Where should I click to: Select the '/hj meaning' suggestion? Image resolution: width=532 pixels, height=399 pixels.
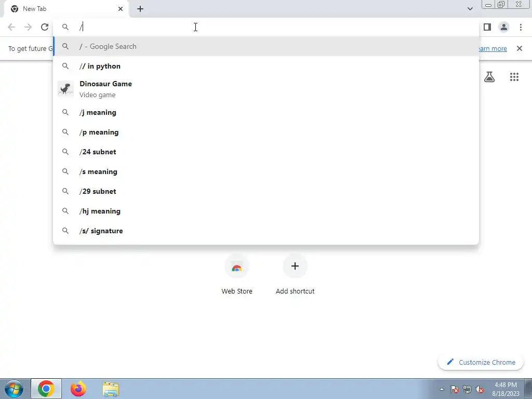[266, 211]
